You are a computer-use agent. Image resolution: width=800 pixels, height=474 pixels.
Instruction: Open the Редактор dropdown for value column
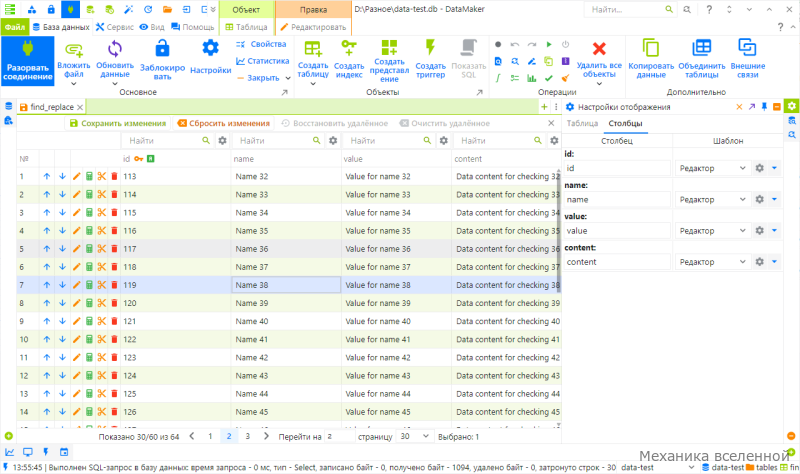713,231
